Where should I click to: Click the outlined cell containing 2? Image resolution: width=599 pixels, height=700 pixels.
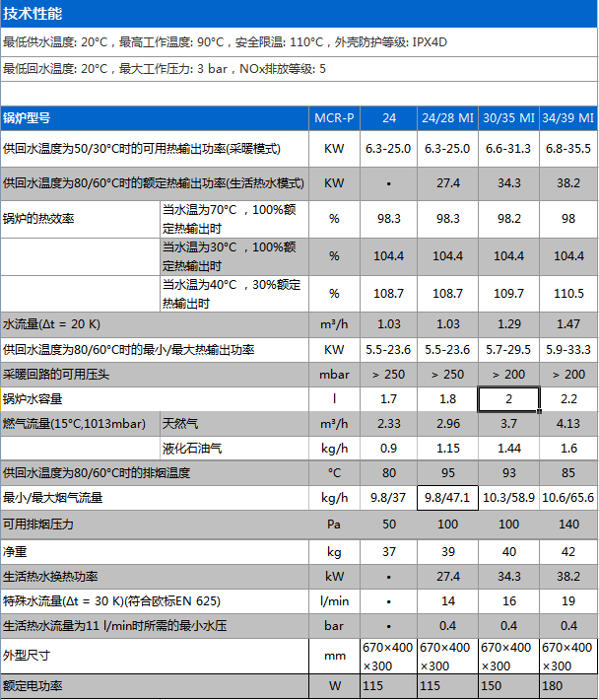(x=509, y=399)
